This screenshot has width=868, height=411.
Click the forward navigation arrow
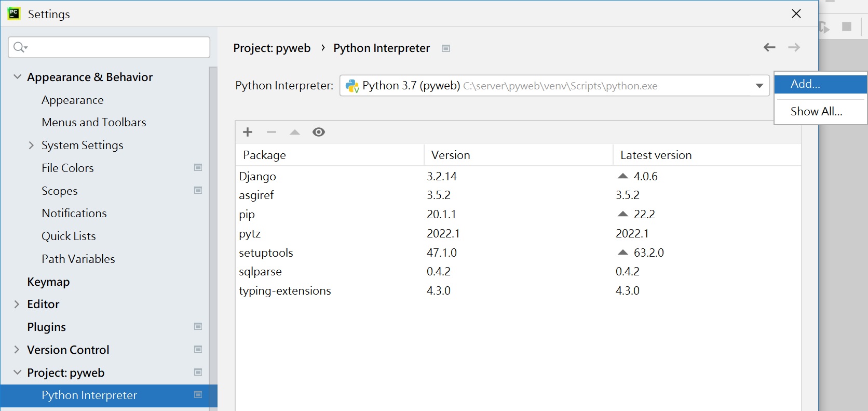(x=794, y=47)
